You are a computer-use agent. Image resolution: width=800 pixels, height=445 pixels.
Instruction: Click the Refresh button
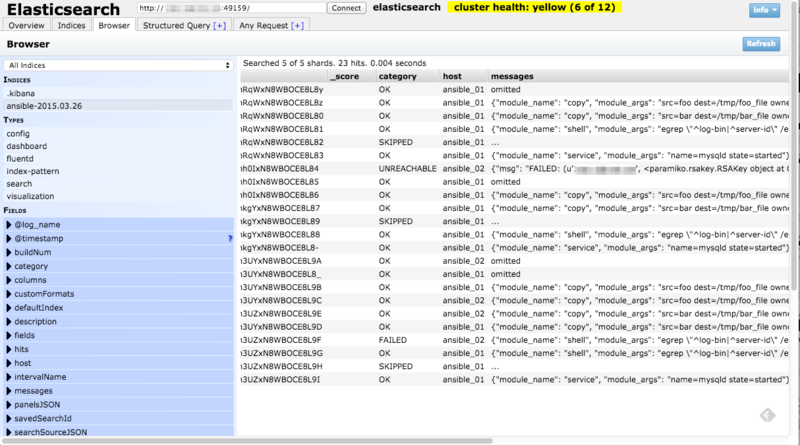(761, 44)
